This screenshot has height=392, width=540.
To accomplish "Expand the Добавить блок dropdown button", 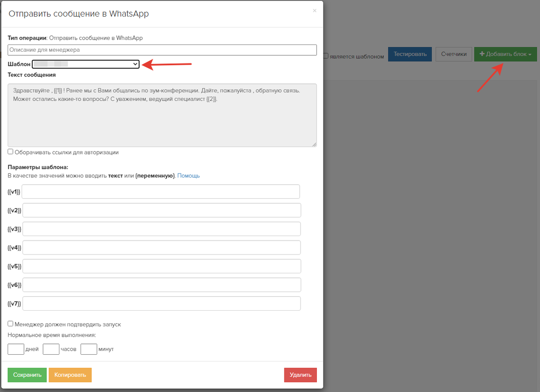I will (x=505, y=54).
